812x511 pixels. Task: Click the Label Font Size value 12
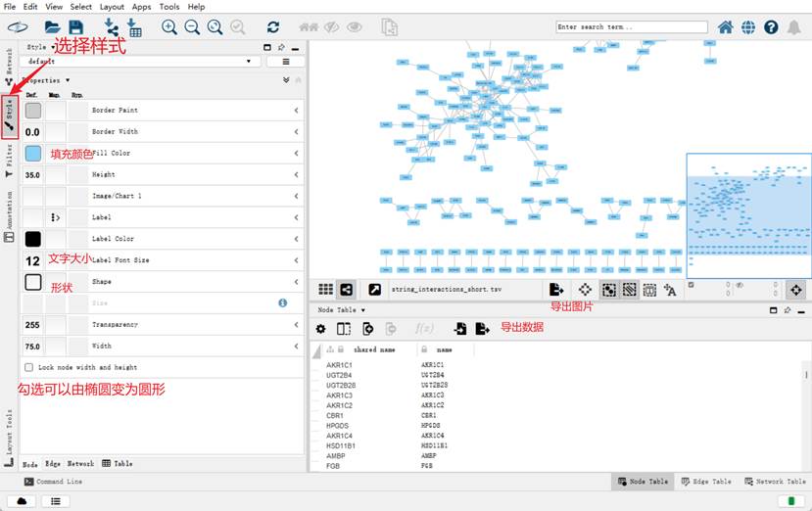[x=32, y=261]
